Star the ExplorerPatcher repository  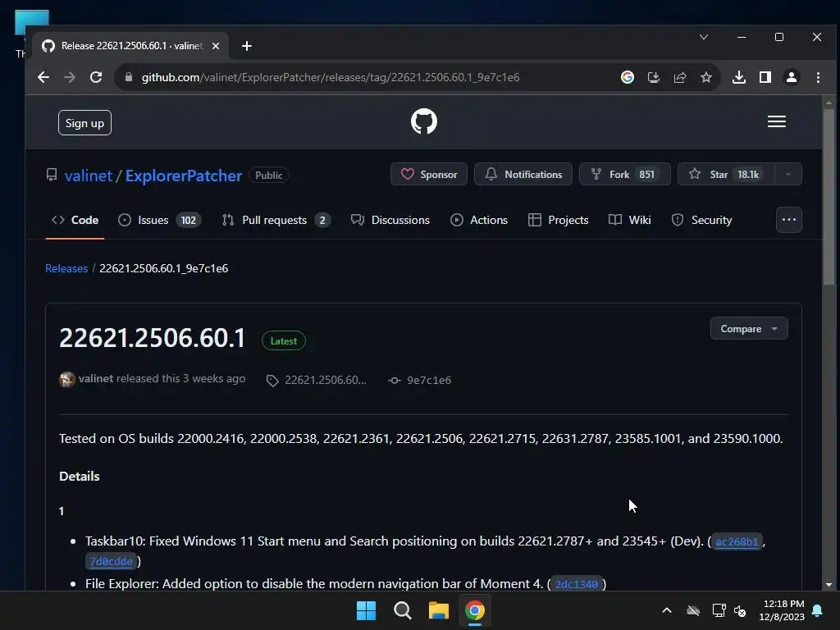click(726, 174)
